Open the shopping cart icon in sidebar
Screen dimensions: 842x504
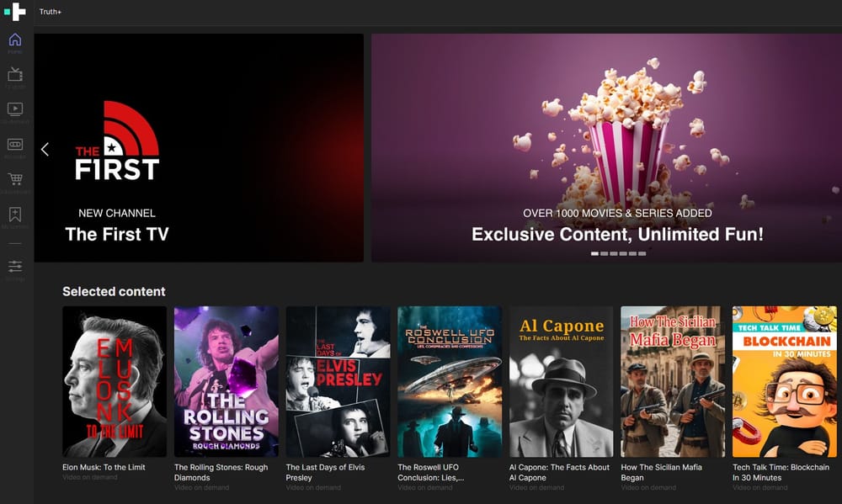pos(15,178)
